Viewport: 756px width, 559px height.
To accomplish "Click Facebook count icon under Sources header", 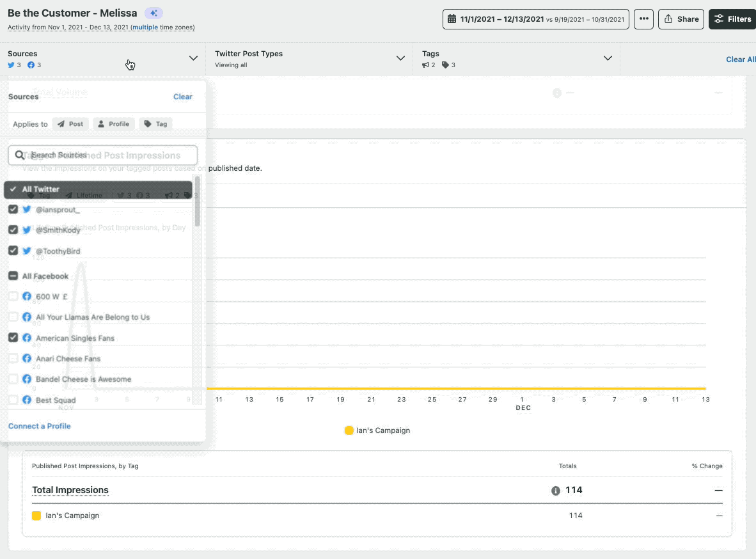I will pos(31,65).
